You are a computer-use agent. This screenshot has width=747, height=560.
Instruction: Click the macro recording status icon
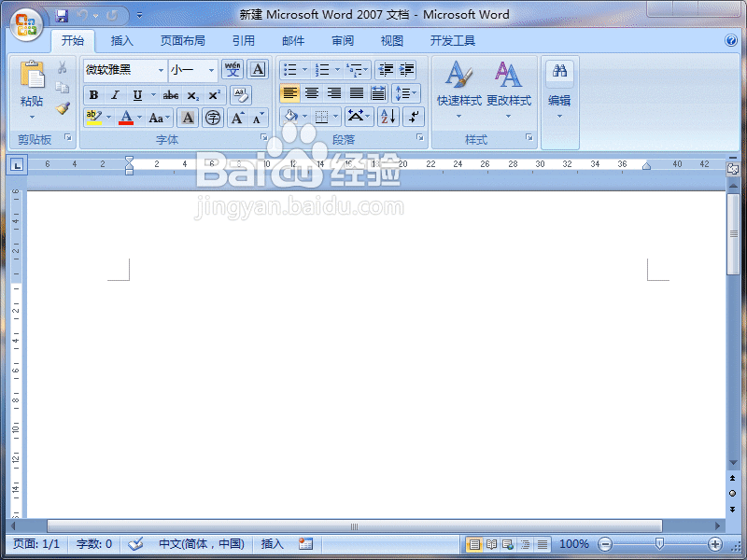pyautogui.click(x=305, y=544)
